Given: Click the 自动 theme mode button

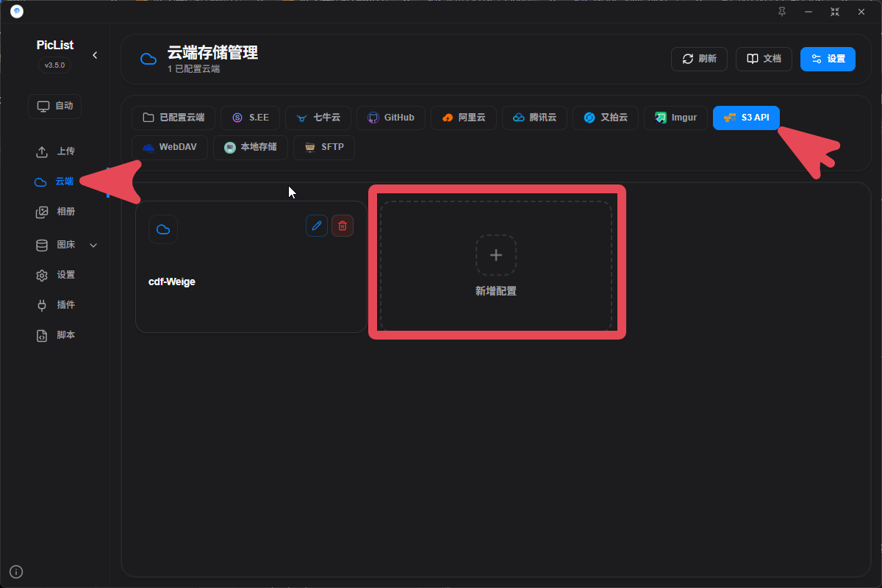Looking at the screenshot, I should coord(55,106).
